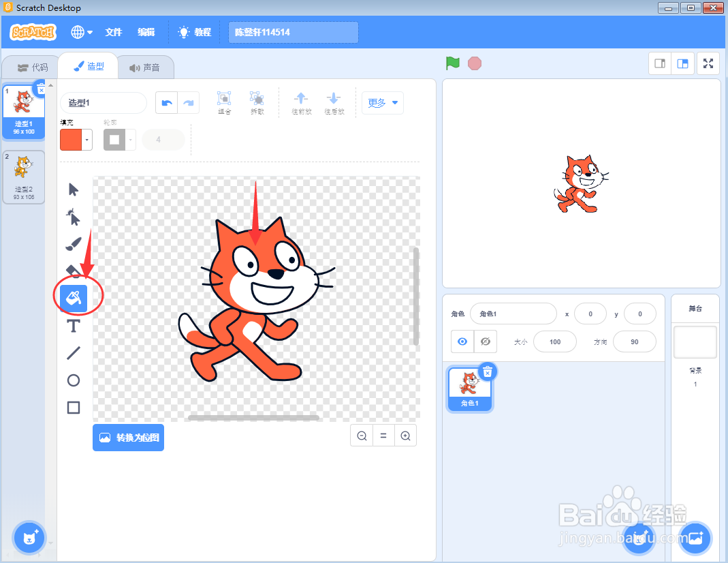Click the Scratch logo
Screen dimensions: 728x563
pyautogui.click(x=33, y=32)
